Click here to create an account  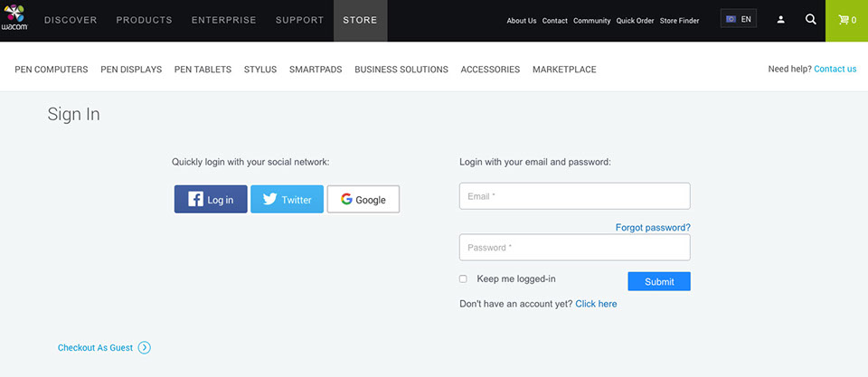596,304
